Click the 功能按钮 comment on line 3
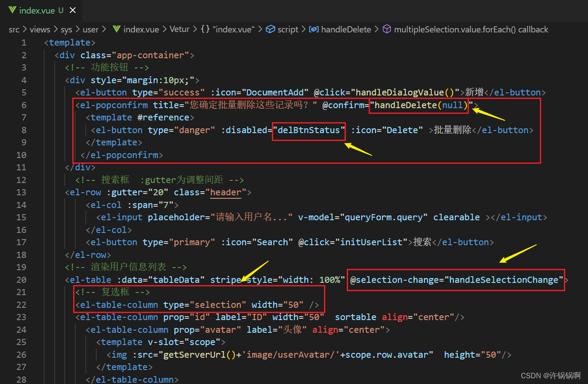The image size is (588, 384). click(107, 67)
